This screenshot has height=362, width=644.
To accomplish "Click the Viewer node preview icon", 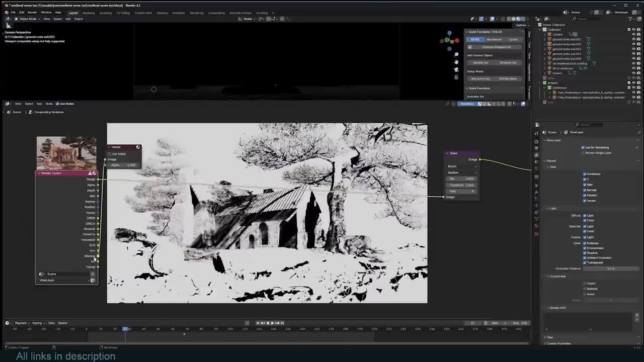I will 138,147.
